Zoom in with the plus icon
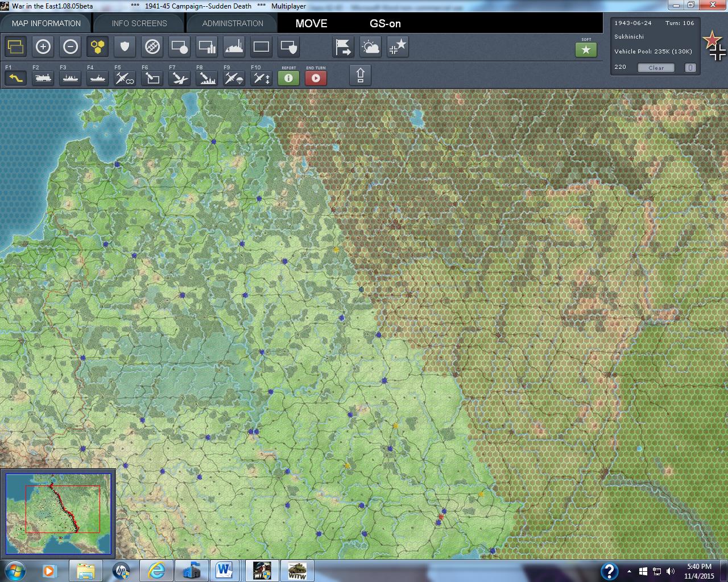 click(x=43, y=47)
